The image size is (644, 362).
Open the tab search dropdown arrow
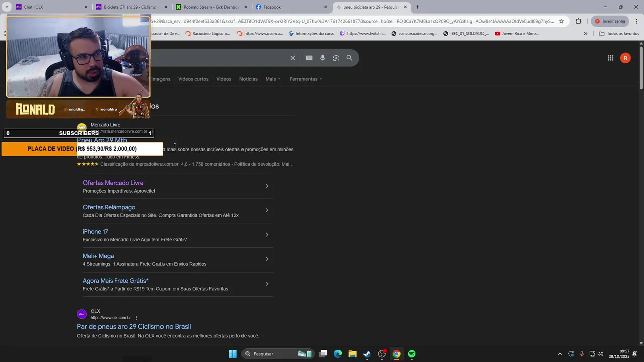click(x=7, y=7)
